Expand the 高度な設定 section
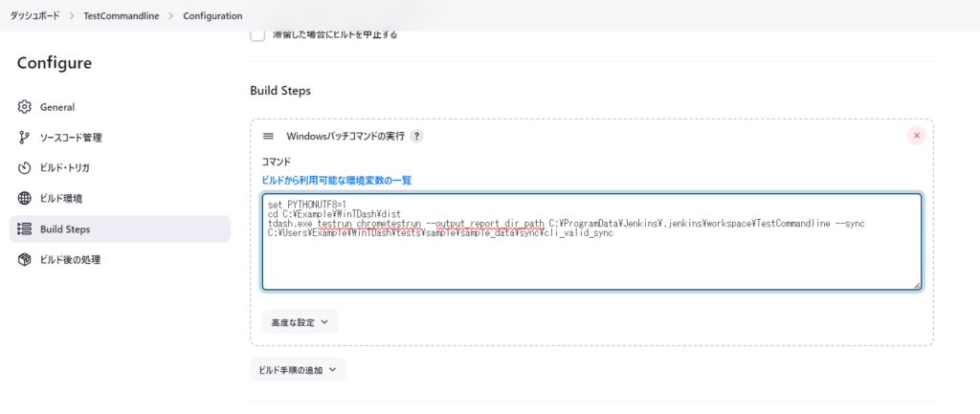This screenshot has height=414, width=980. coord(300,322)
